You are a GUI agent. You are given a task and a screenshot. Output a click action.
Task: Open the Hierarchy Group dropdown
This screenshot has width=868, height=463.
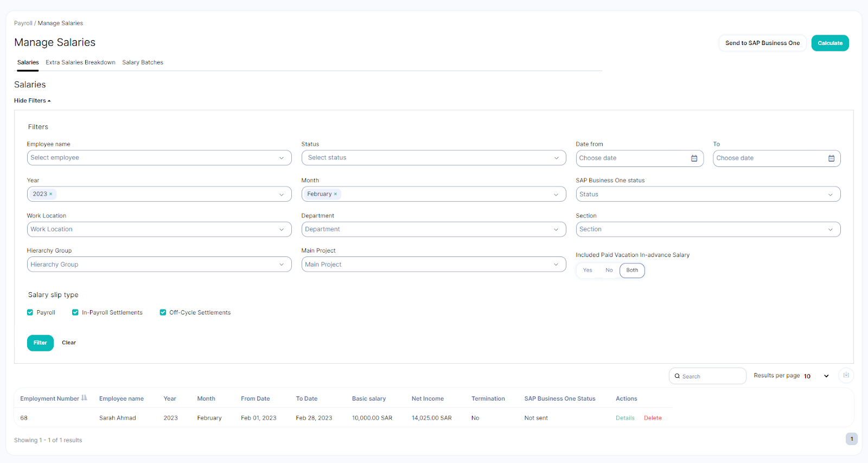(x=159, y=265)
